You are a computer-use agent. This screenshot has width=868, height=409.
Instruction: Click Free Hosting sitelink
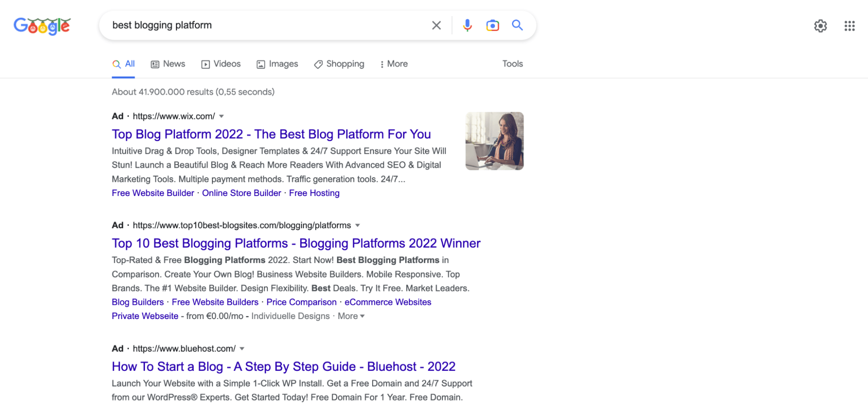pos(314,193)
